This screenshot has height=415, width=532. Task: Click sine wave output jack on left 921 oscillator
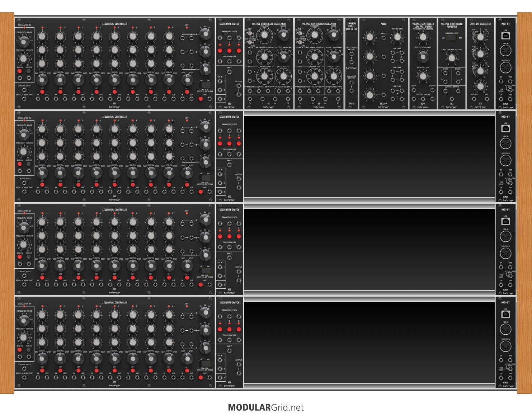point(250,99)
